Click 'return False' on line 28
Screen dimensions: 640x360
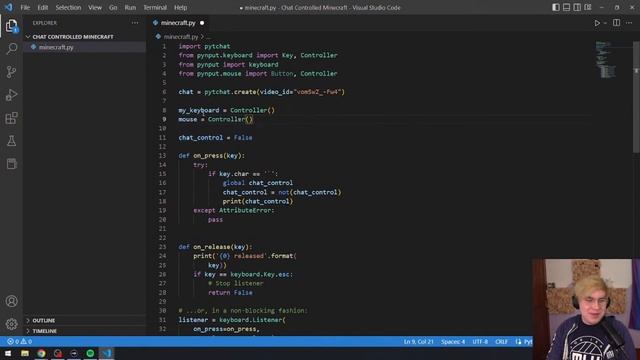click(x=230, y=293)
